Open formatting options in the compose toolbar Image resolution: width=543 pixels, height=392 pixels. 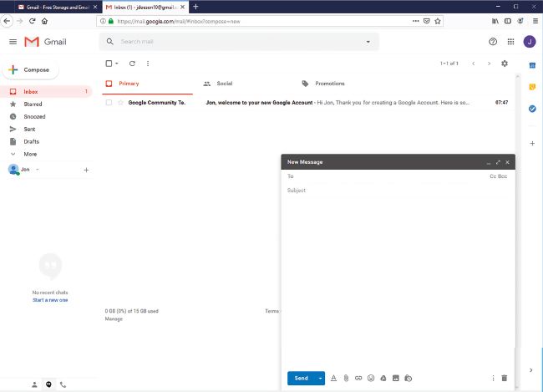pos(333,379)
